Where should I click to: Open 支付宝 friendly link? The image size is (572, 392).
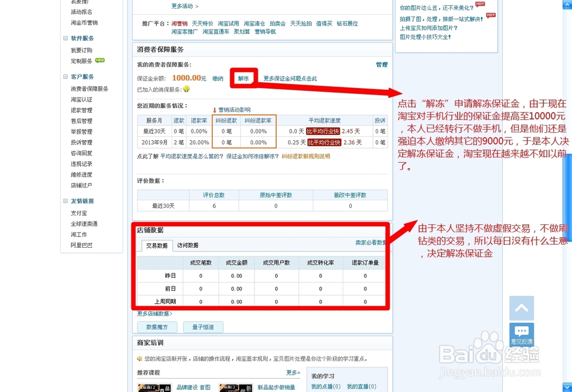pos(79,213)
